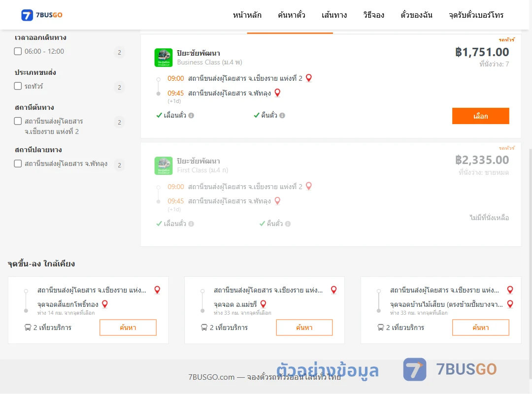The image size is (532, 394).
Task: Show info for เลื่อนตั๋ว in First Class trip
Action: 191,224
